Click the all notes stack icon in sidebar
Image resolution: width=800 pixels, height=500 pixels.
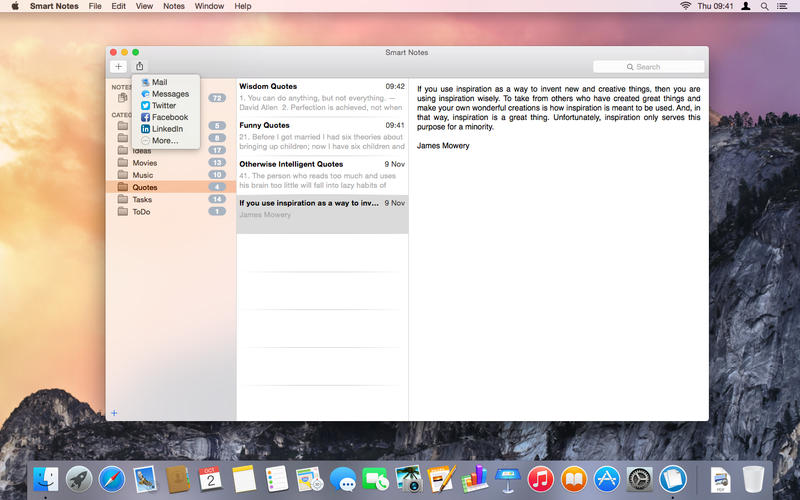tap(122, 97)
